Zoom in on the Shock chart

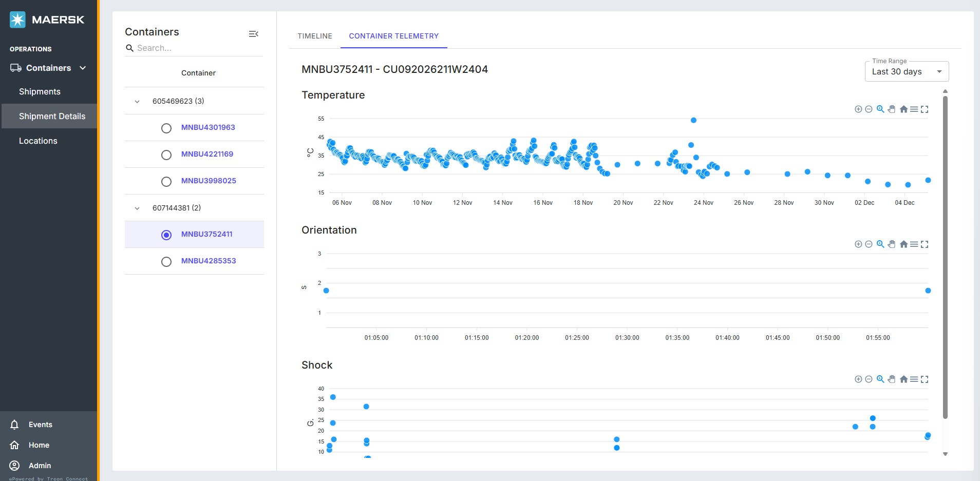858,379
